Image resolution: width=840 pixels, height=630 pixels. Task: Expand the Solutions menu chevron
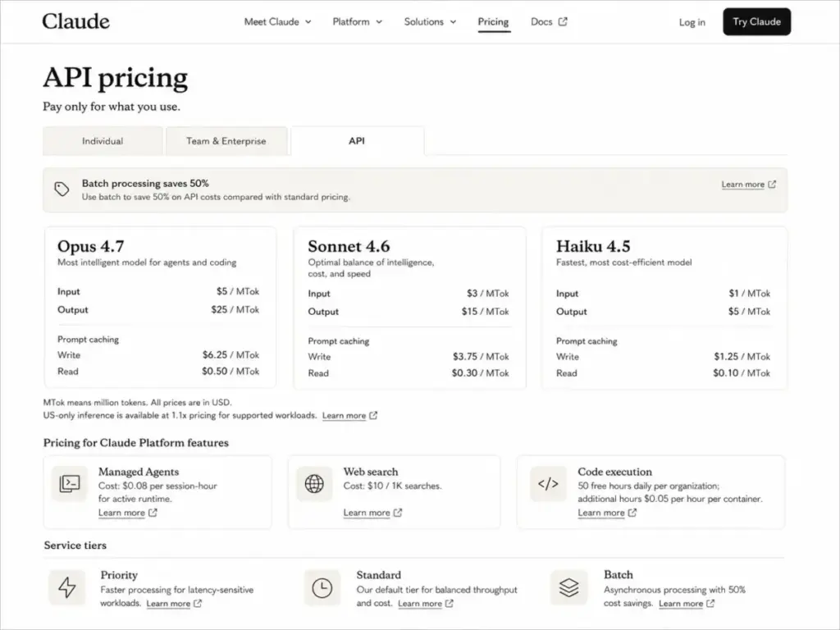[x=453, y=22]
